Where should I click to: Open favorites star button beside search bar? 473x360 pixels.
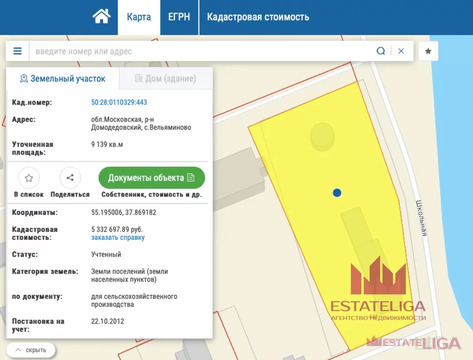(428, 51)
